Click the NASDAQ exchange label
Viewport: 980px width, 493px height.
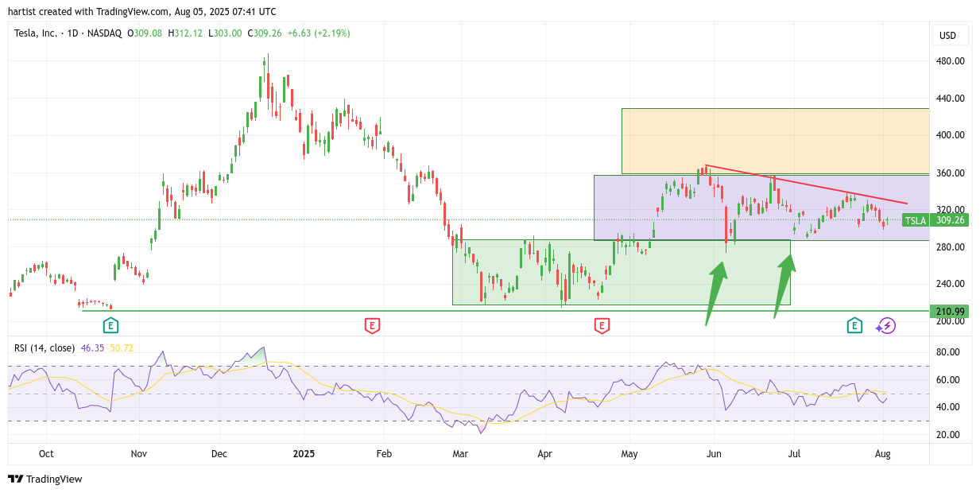tap(105, 33)
